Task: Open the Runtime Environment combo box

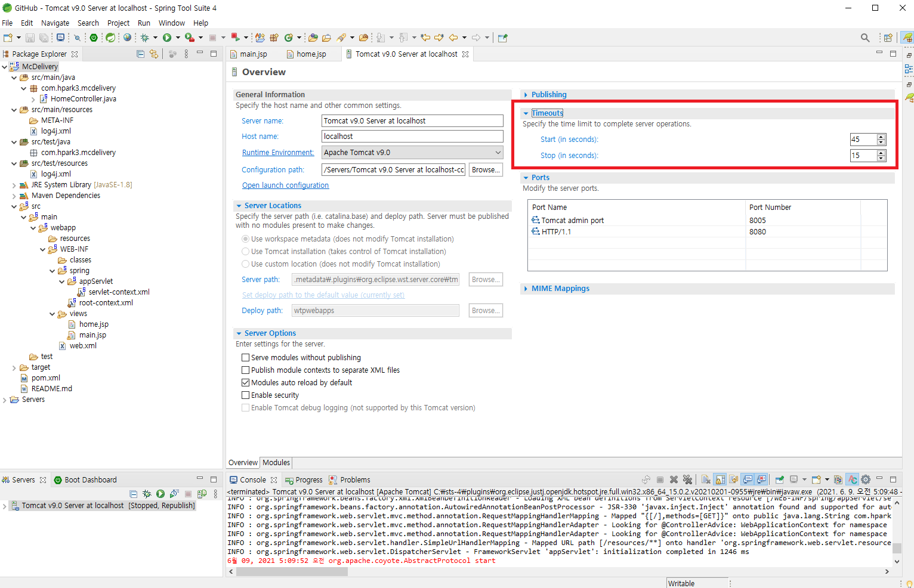Action: click(412, 153)
